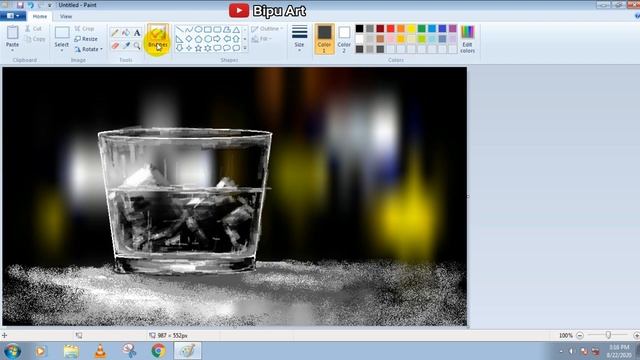Screen dimensions: 640x360
Task: Switch to the Home ribbon tab
Action: tap(40, 16)
